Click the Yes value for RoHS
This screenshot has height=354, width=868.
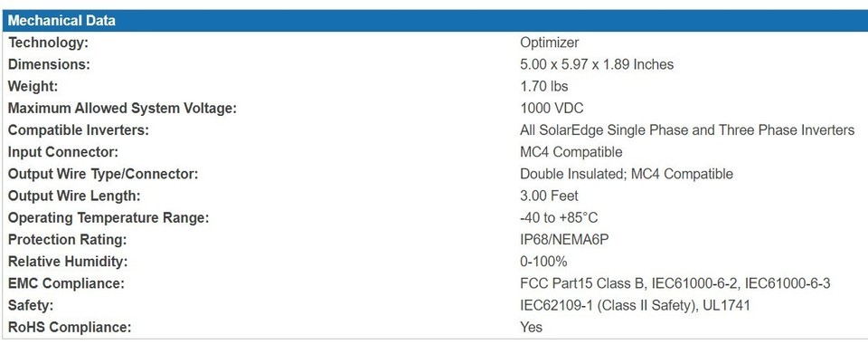[531, 328]
